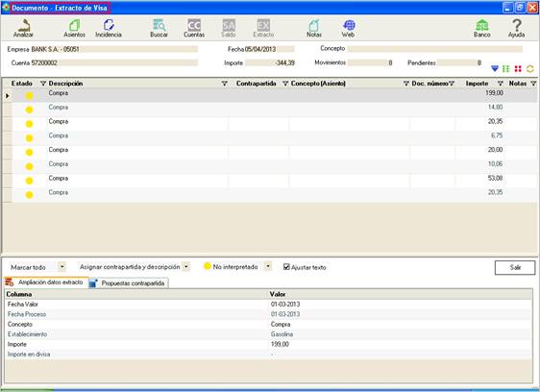Open the Importe column filter
Image resolution: width=540 pixels, height=392 pixels.
coord(501,84)
